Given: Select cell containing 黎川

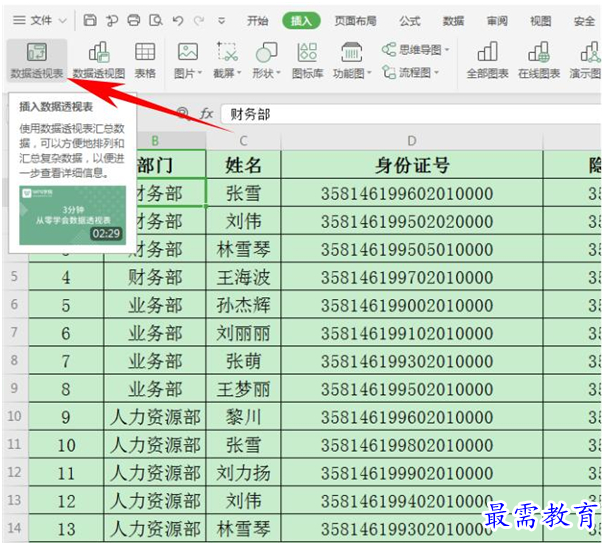Looking at the screenshot, I should [243, 416].
